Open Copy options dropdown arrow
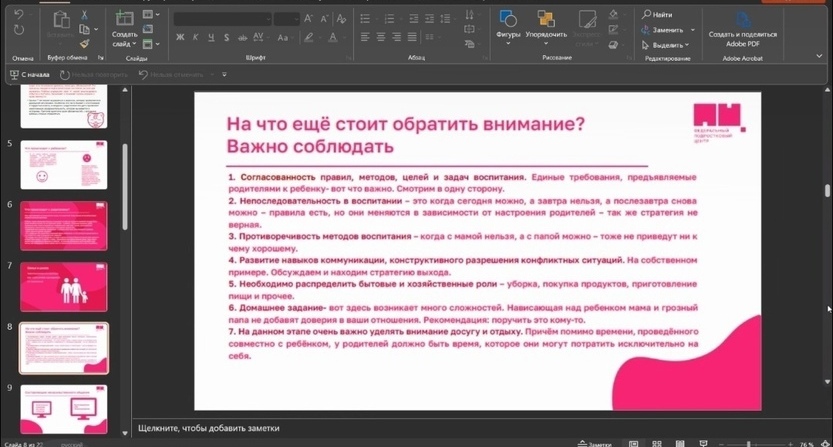 96,29
